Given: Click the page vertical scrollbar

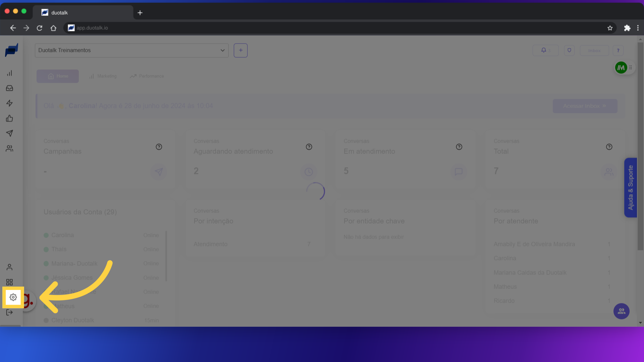Looking at the screenshot, I should [640, 146].
